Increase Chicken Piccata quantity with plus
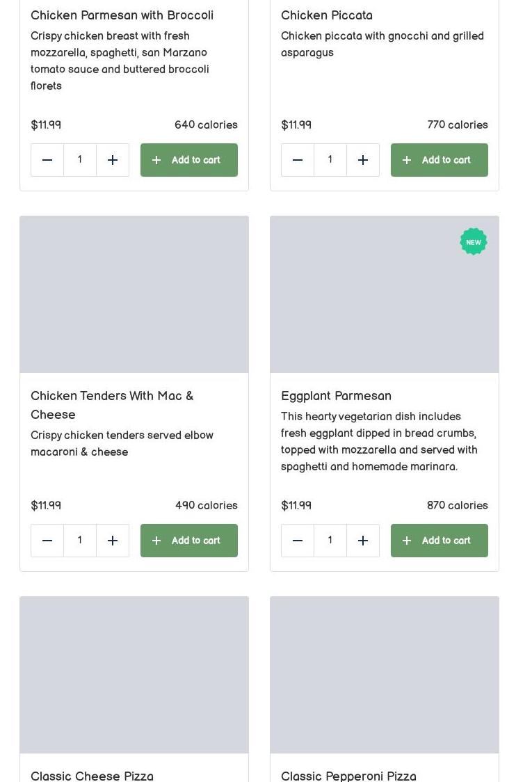Screen dimensions: 532x782 (363, 160)
